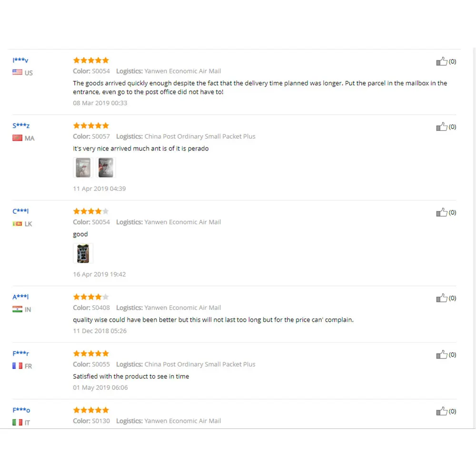
Task: Click thumbs-up on S***z's review
Action: (442, 127)
